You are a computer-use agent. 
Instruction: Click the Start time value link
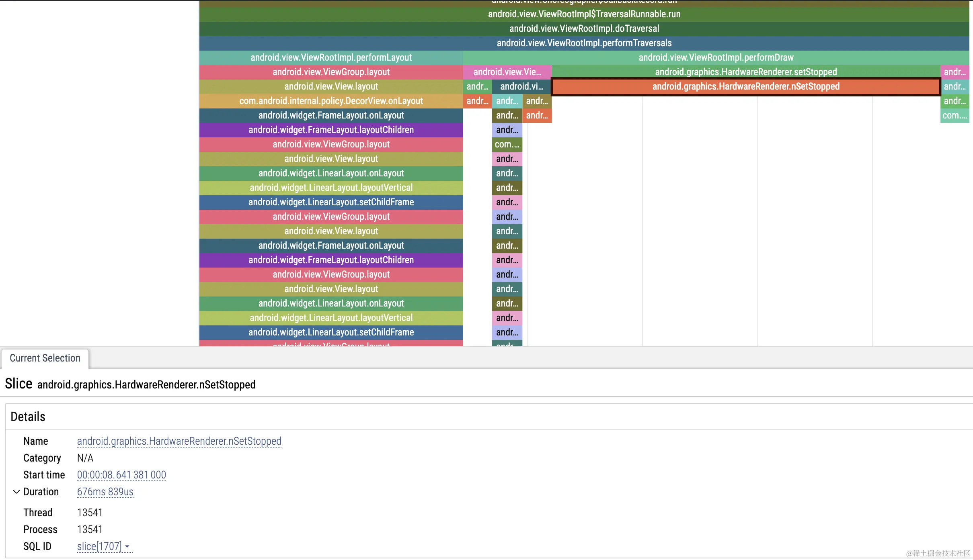pos(121,474)
